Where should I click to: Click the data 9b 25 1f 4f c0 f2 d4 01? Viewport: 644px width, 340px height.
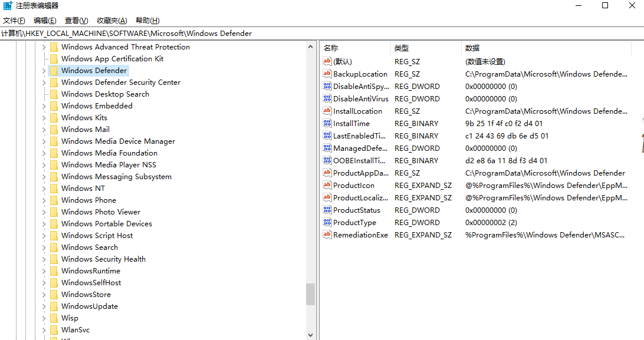coord(504,124)
